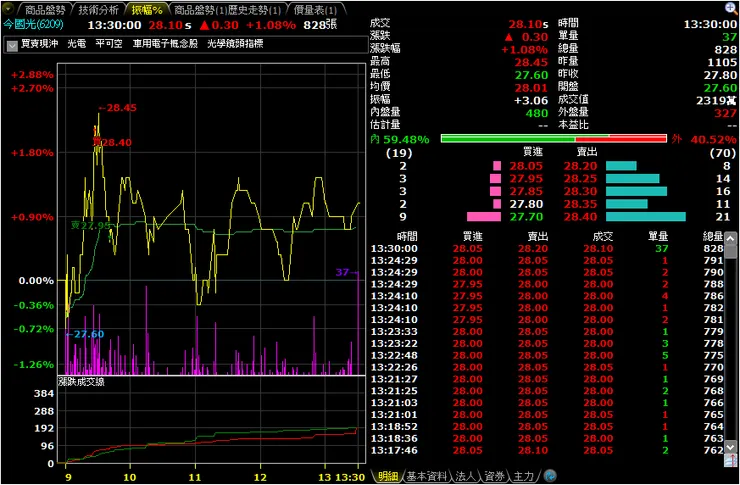Select the trade row at 13:18:52
The width and height of the screenshot is (740, 485).
pos(547,426)
